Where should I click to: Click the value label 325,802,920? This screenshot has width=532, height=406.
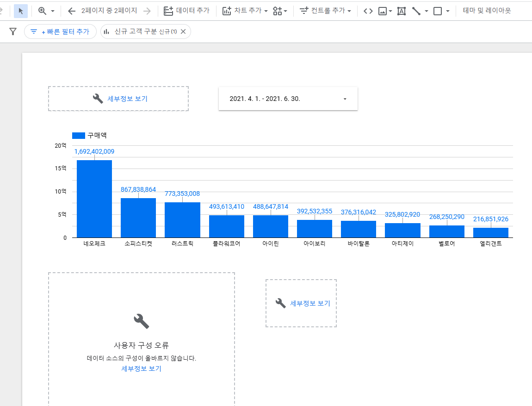coord(402,214)
